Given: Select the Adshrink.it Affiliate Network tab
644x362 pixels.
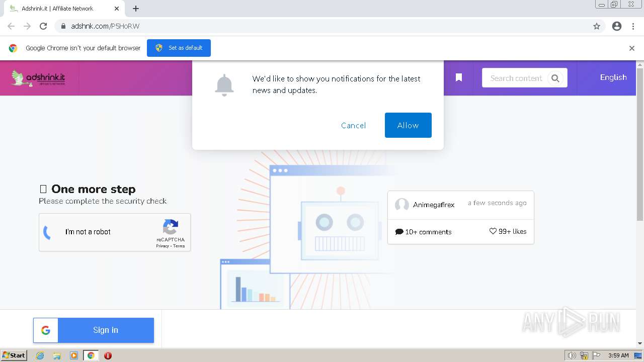Looking at the screenshot, I should 64,9.
